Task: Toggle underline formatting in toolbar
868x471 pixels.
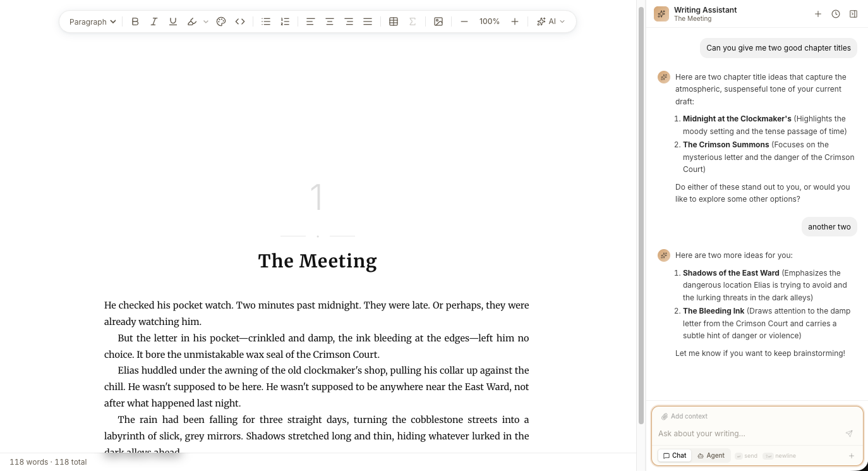Action: point(173,21)
